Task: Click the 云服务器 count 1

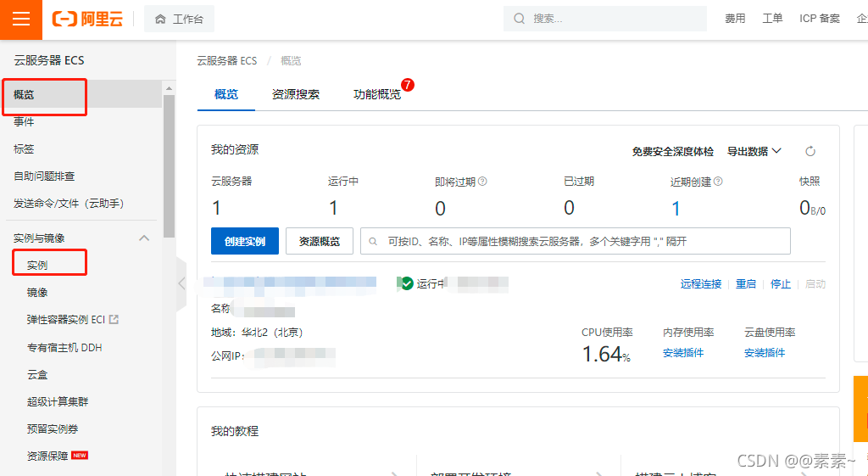Action: [216, 209]
